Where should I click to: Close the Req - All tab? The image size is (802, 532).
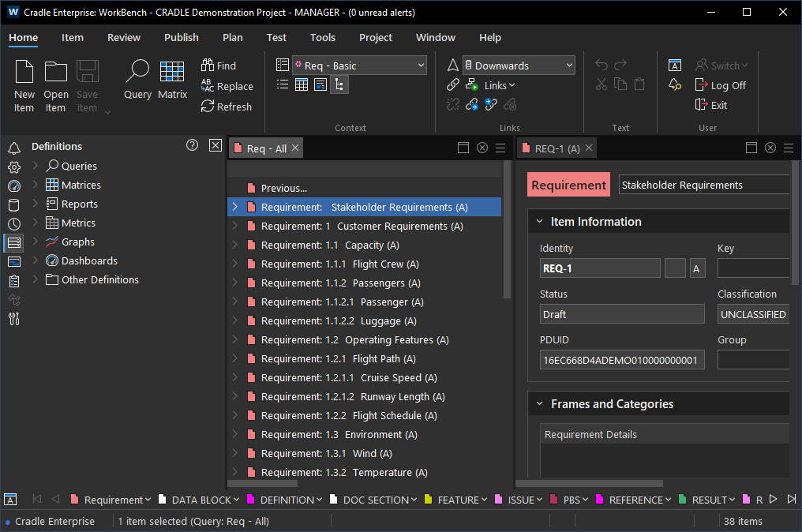pyautogui.click(x=296, y=148)
